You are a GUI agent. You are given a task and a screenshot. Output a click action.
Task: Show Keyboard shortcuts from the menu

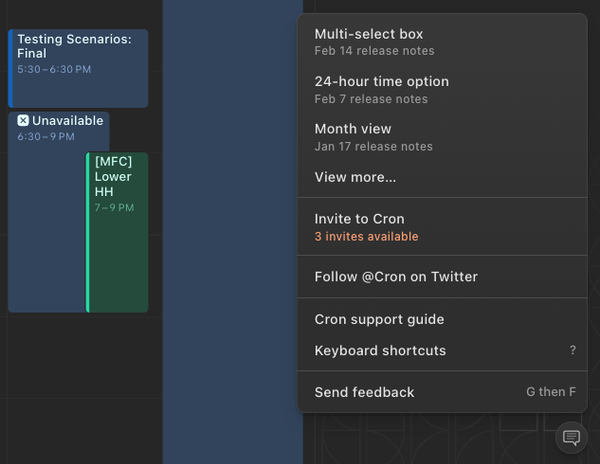tap(442, 350)
